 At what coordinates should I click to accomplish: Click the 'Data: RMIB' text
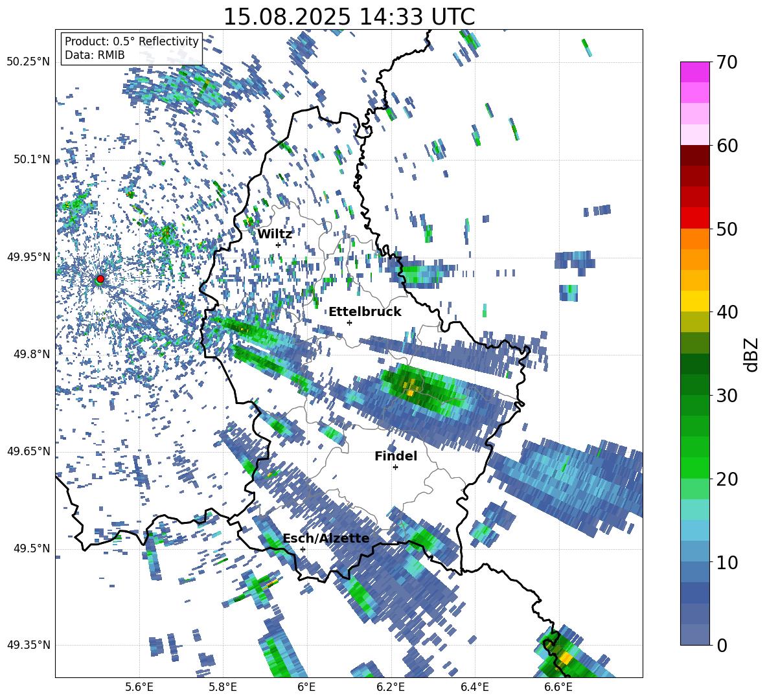click(95, 55)
